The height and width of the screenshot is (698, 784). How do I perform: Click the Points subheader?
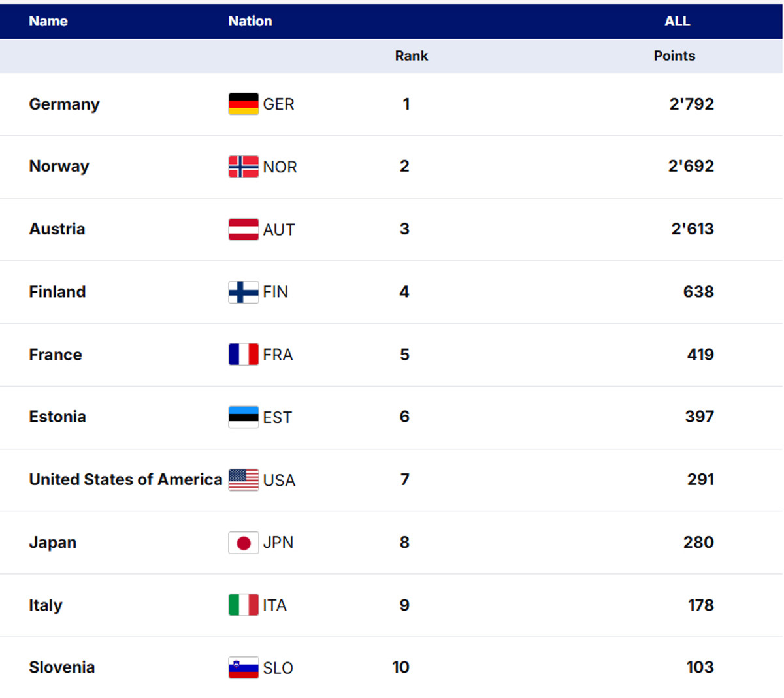point(674,56)
